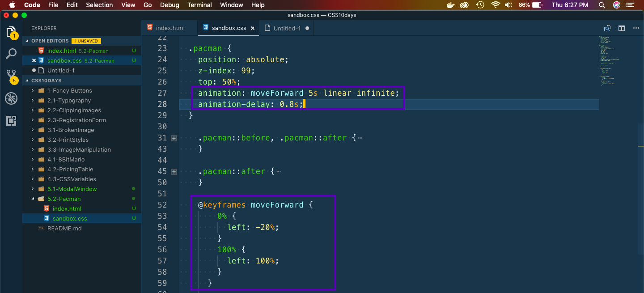Place cursor on line 27 animation property

click(x=298, y=93)
